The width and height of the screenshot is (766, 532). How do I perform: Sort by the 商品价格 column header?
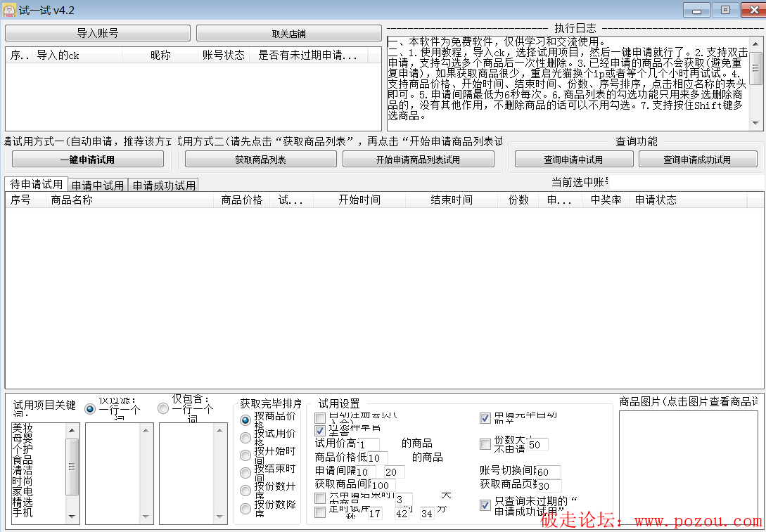pos(241,200)
